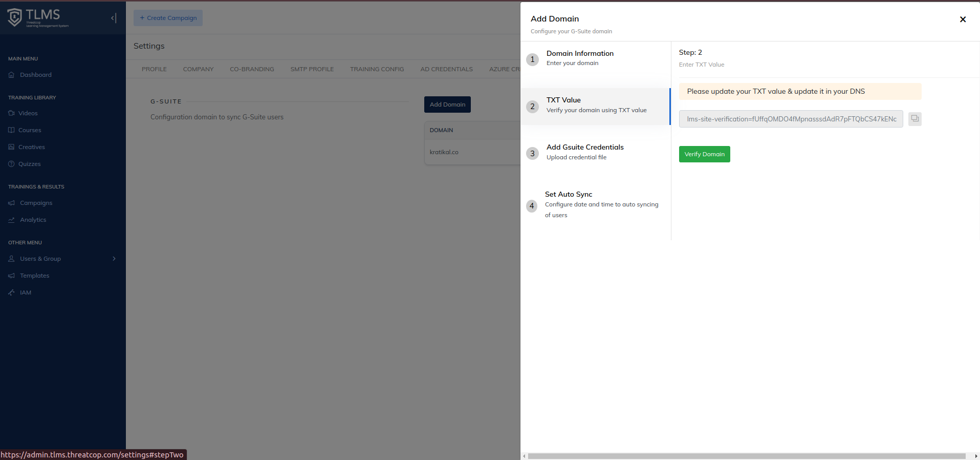Click the Analytics chart icon
The image size is (980, 460).
coord(11,220)
